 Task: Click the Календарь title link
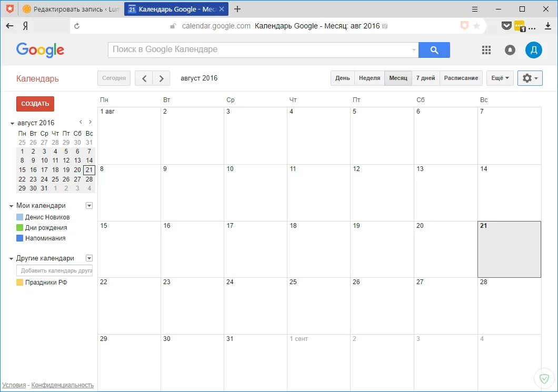37,78
